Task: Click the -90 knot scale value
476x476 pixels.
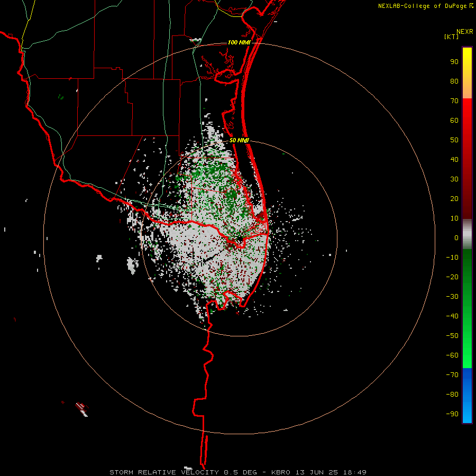Action: pyautogui.click(x=452, y=414)
